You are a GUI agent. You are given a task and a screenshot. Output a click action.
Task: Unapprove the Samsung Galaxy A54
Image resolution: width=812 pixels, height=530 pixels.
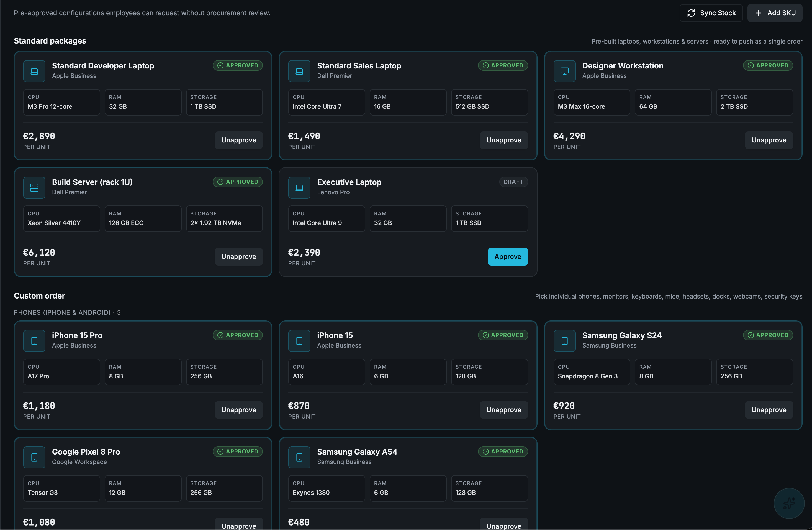click(x=503, y=524)
